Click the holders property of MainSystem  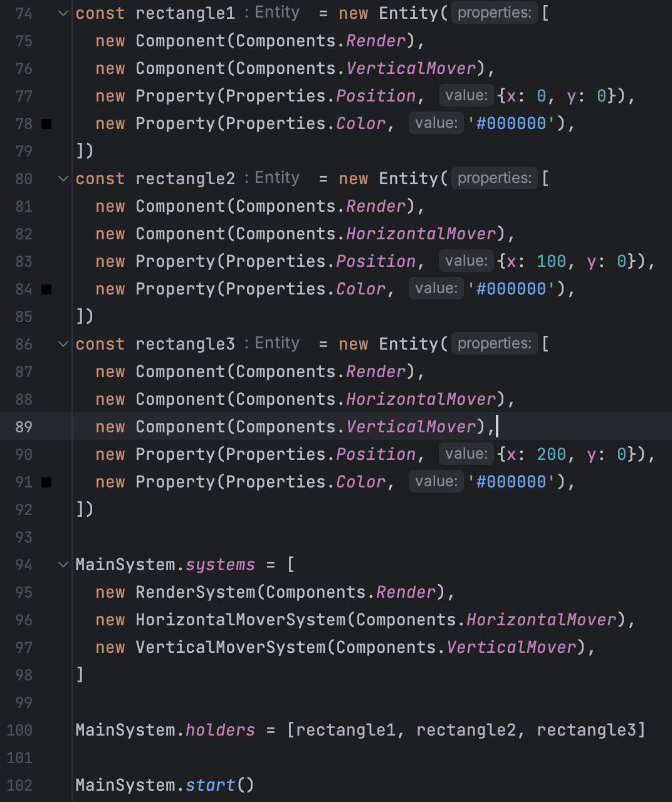coord(220,730)
